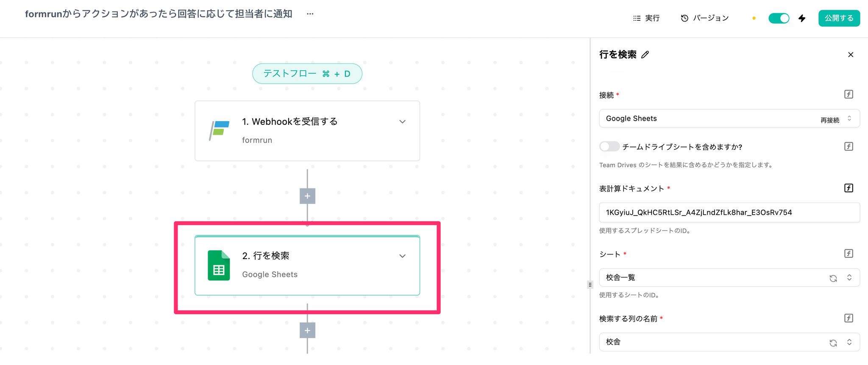The height and width of the screenshot is (365, 868).
Task: Toggle the flow enabled switch off
Action: point(779,18)
